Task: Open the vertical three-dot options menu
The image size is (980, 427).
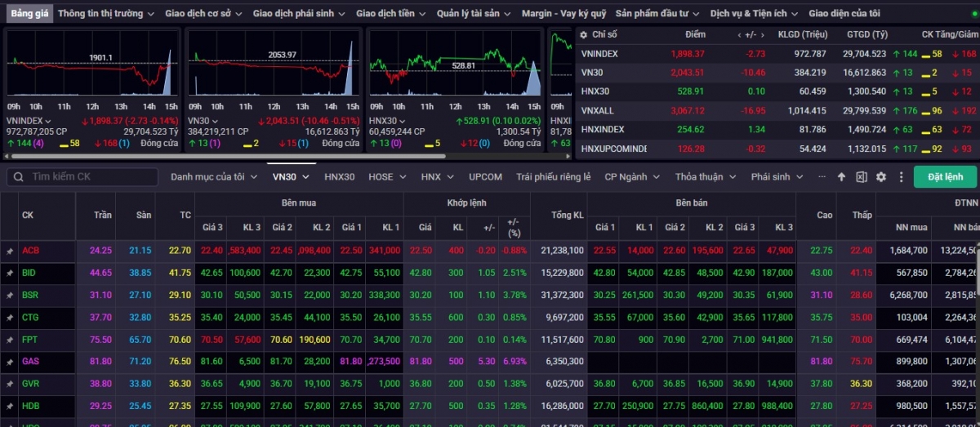Action: point(901,176)
